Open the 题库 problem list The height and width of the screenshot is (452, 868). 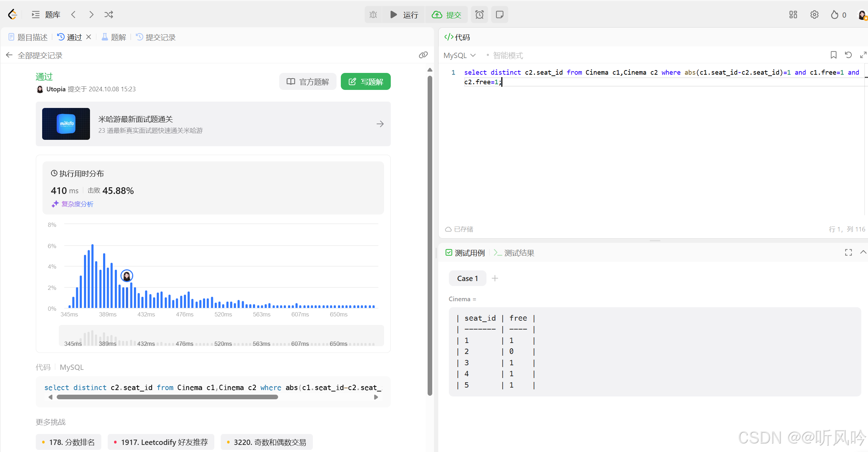click(x=46, y=15)
